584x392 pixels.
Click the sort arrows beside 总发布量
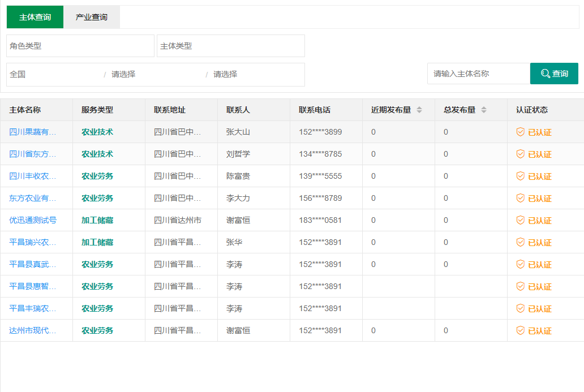point(484,110)
